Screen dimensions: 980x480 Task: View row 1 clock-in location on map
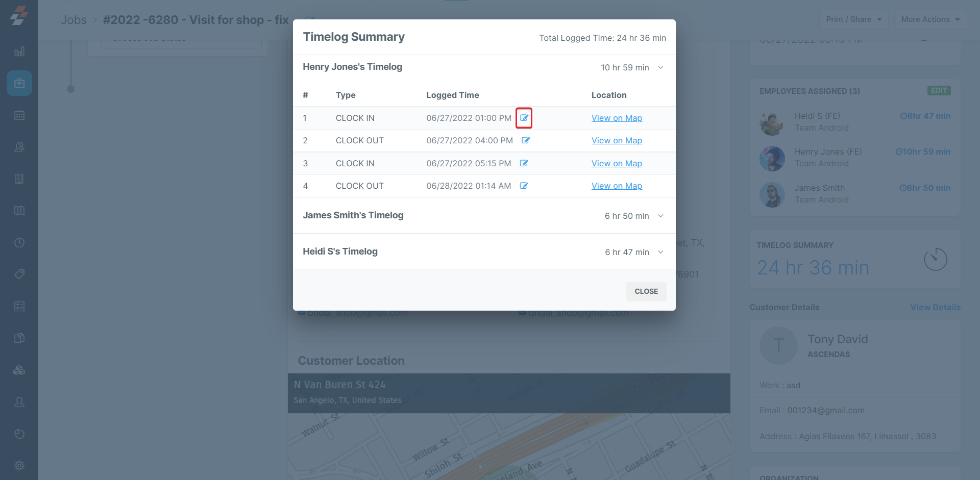click(x=617, y=118)
